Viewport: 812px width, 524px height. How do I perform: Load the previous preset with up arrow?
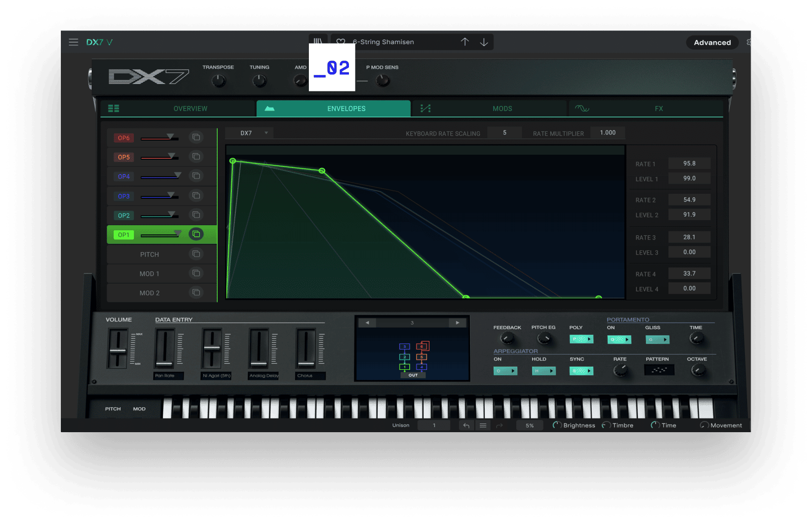(x=465, y=42)
